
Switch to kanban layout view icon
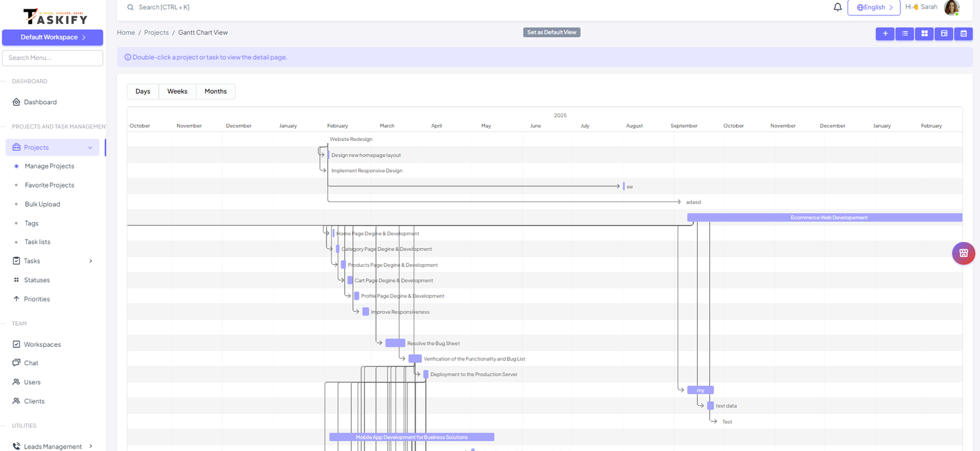[x=944, y=34]
